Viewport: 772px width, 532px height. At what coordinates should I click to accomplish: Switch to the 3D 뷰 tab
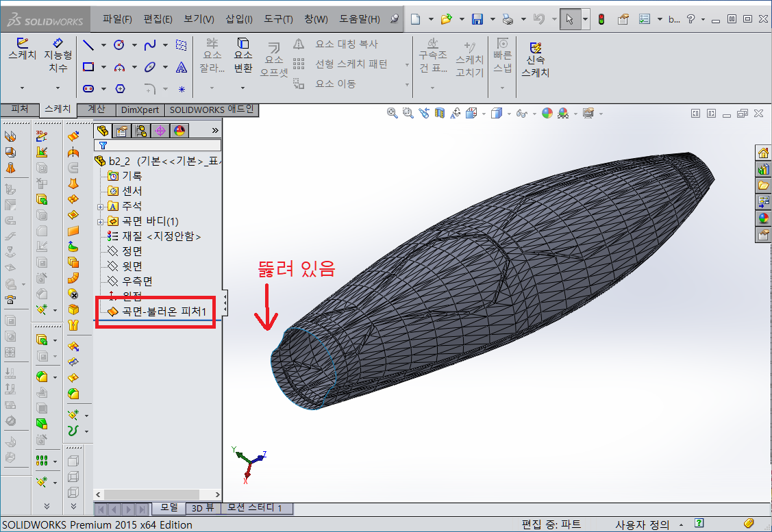click(203, 508)
